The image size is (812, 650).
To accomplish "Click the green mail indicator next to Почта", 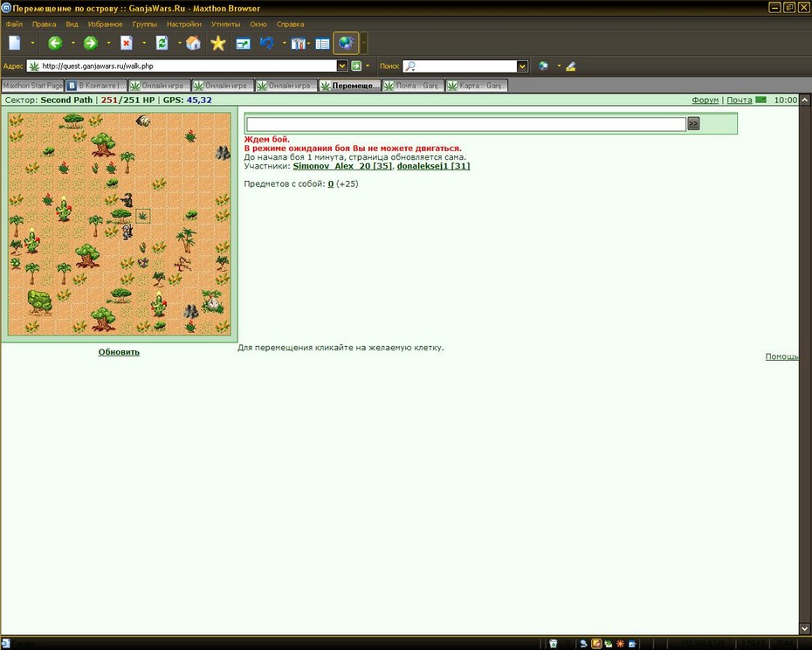I will pos(760,100).
